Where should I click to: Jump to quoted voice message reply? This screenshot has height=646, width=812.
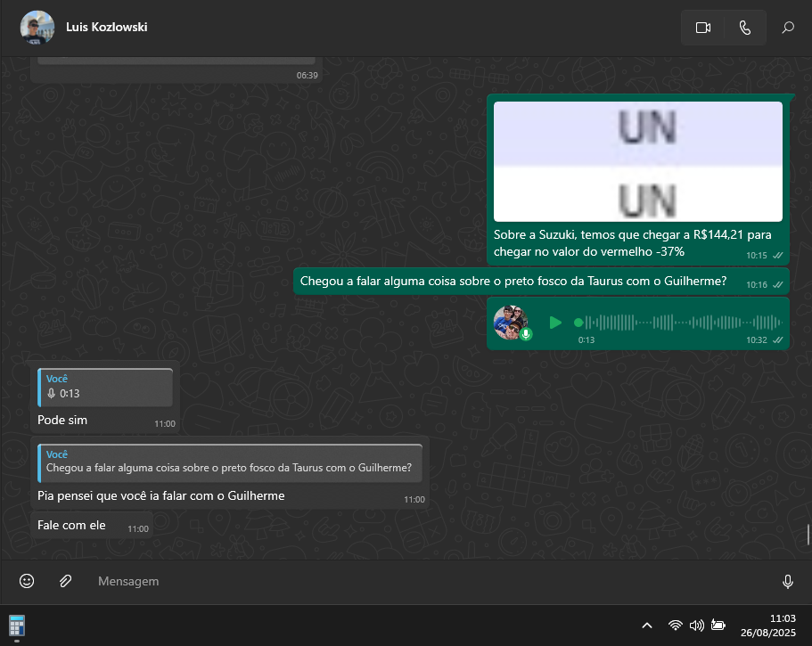click(105, 387)
